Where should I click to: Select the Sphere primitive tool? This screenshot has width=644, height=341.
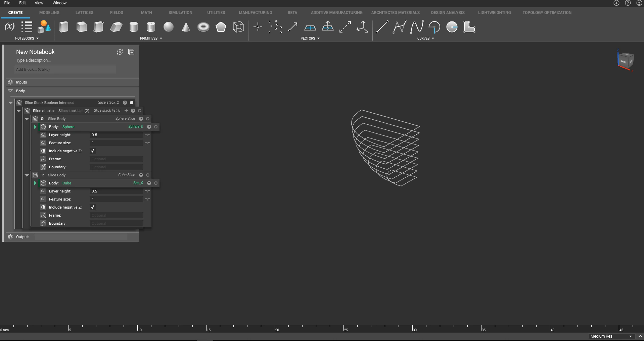[x=169, y=27]
